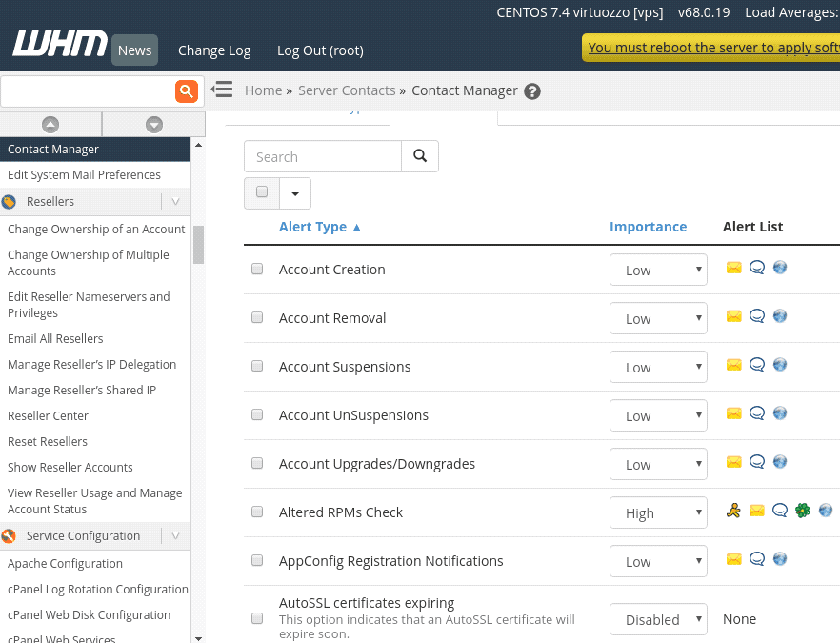The image size is (840, 643).
Task: Open Importance dropdown for Altered RPMs Check
Action: click(658, 512)
